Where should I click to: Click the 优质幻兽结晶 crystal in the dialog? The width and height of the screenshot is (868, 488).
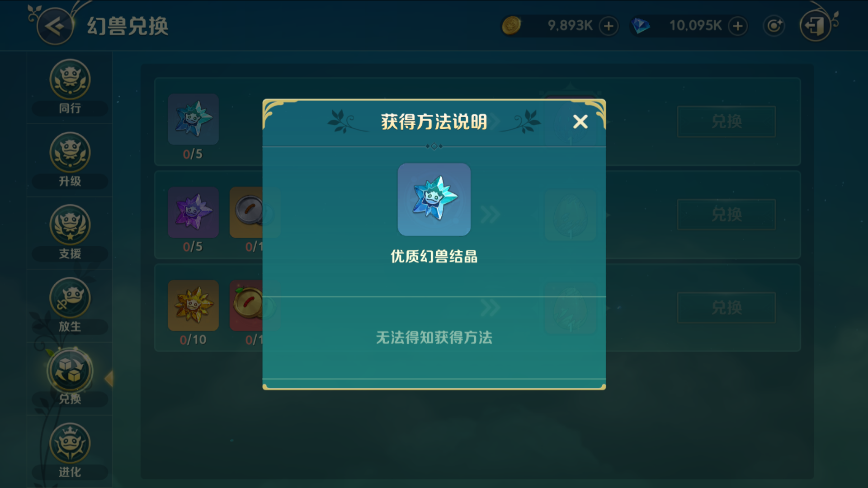pyautogui.click(x=434, y=199)
